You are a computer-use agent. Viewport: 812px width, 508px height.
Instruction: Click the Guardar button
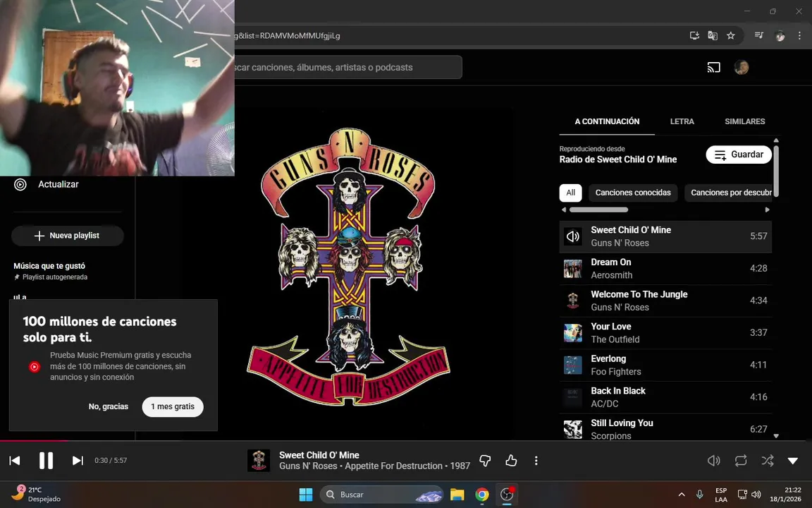pyautogui.click(x=739, y=155)
